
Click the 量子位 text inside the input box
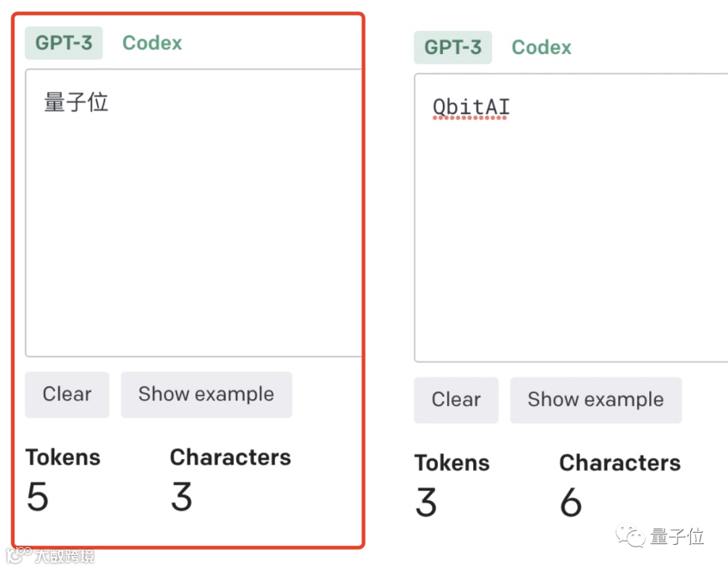click(76, 103)
